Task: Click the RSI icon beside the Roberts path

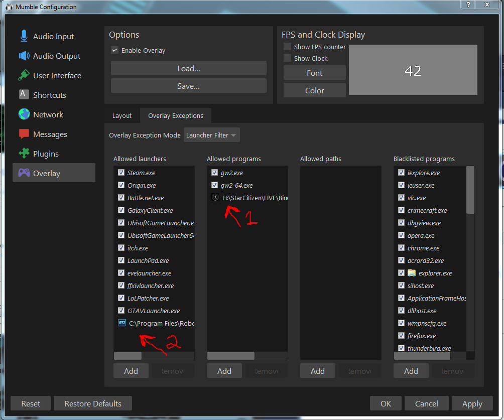Action: (x=121, y=323)
